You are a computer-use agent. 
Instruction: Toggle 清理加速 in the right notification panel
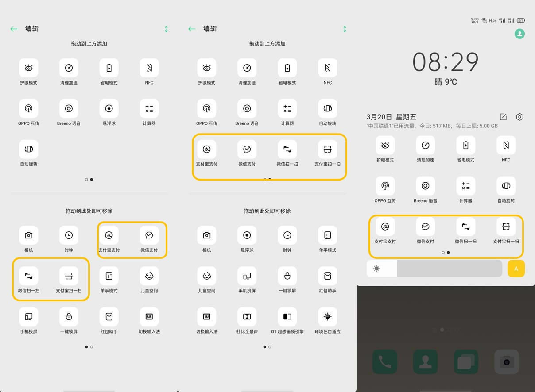click(426, 145)
